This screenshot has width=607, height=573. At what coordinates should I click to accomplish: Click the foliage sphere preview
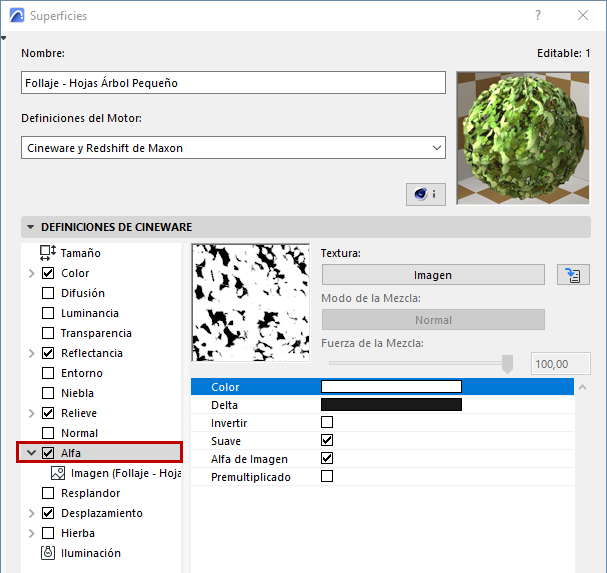point(523,138)
